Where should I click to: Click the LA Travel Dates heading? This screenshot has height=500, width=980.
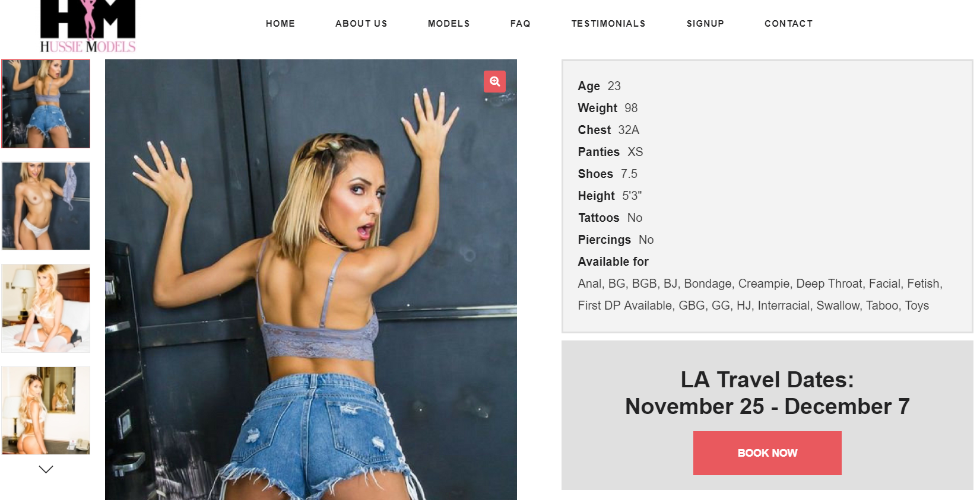(x=767, y=393)
